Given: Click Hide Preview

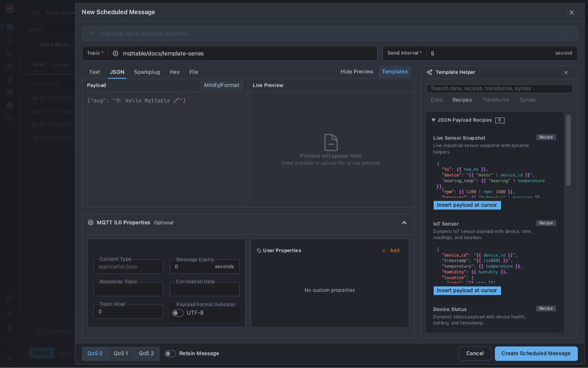Looking at the screenshot, I should pos(357,72).
